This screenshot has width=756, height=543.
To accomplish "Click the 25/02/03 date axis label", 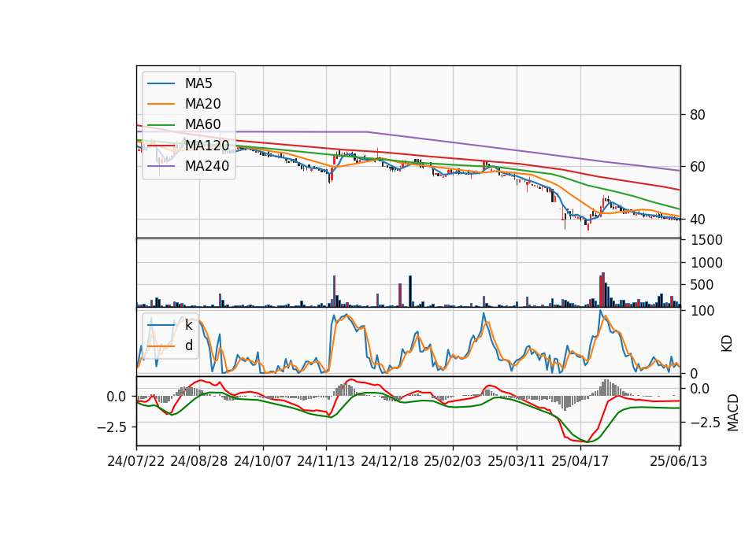I will pyautogui.click(x=453, y=461).
